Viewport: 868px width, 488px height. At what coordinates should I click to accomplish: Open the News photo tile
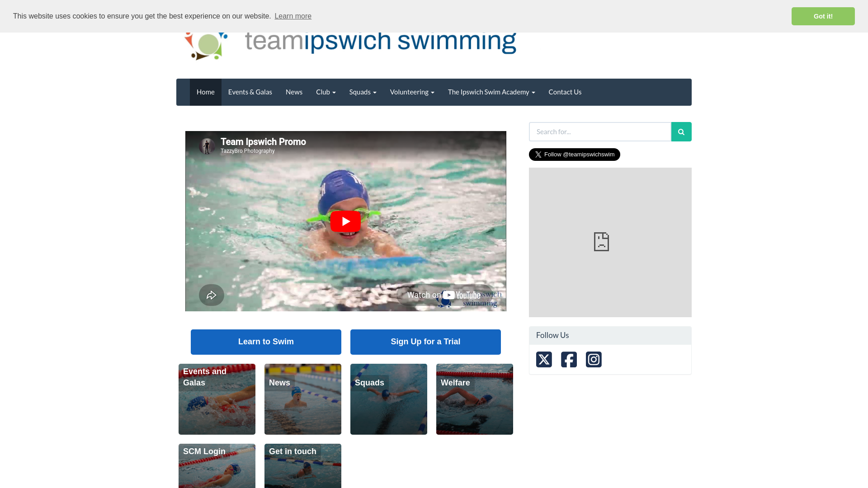[303, 399]
